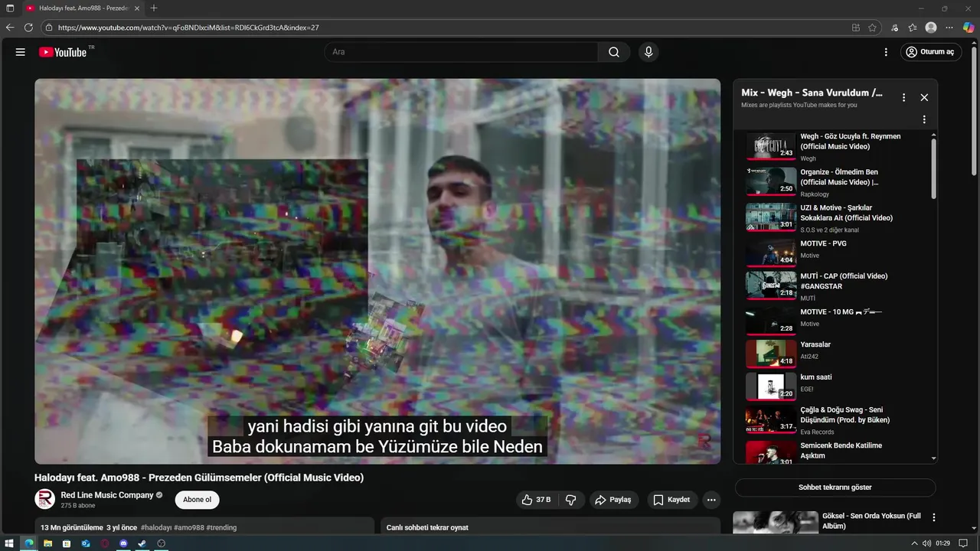Click the video player to pause
The width and height of the screenshot is (980, 551).
(377, 271)
